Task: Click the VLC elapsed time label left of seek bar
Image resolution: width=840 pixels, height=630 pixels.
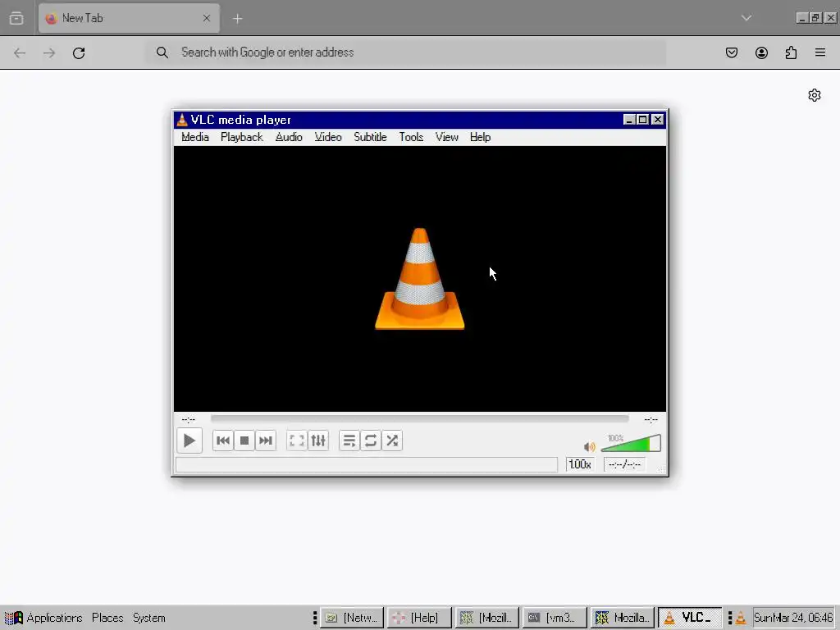Action: (x=188, y=419)
